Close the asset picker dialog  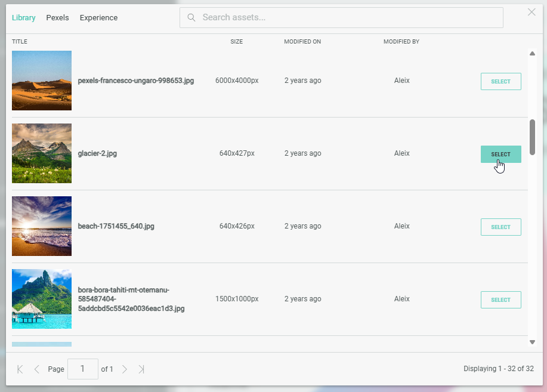tap(531, 12)
